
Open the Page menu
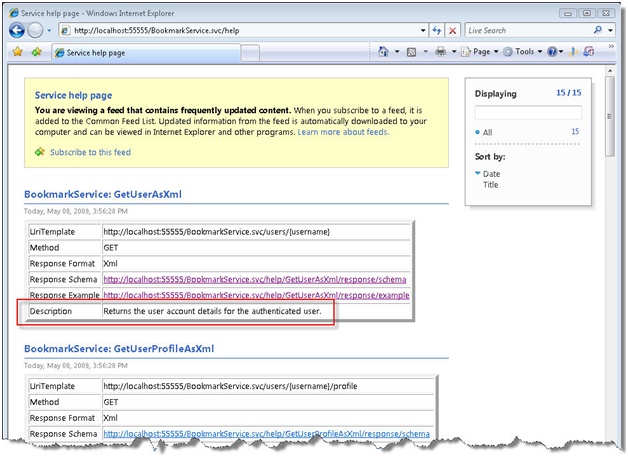[x=480, y=52]
